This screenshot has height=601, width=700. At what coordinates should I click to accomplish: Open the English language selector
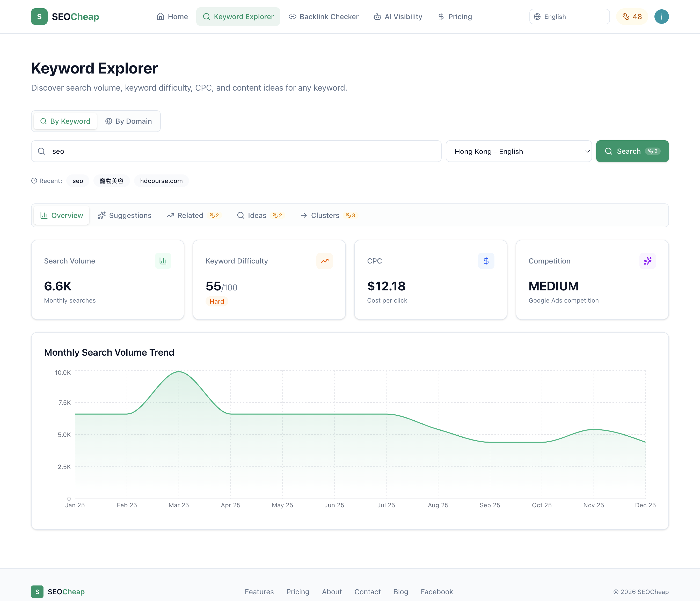click(569, 17)
